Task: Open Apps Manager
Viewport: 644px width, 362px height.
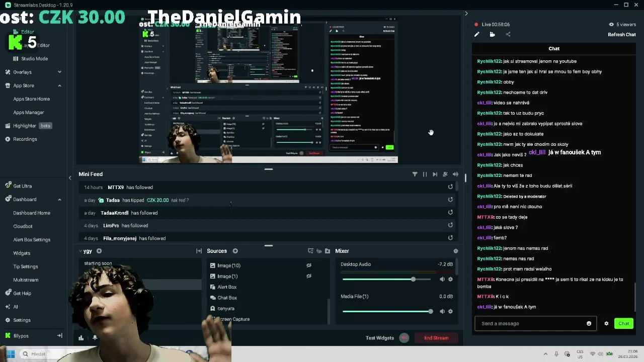Action: tap(29, 113)
